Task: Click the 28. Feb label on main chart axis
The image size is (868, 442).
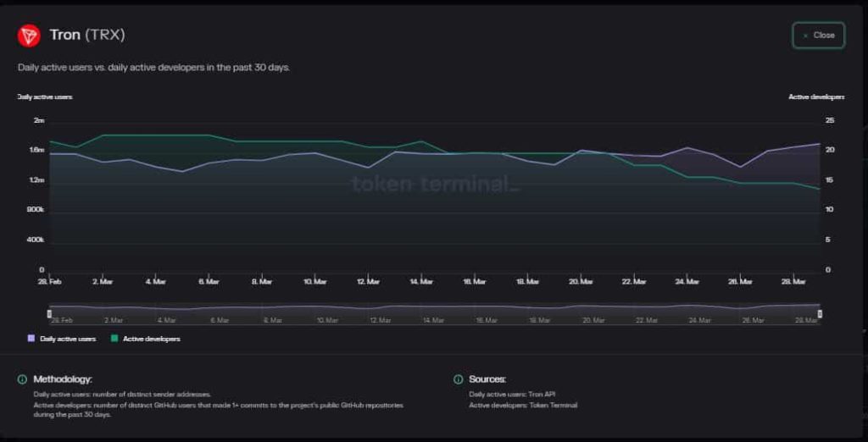Action: pos(49,281)
